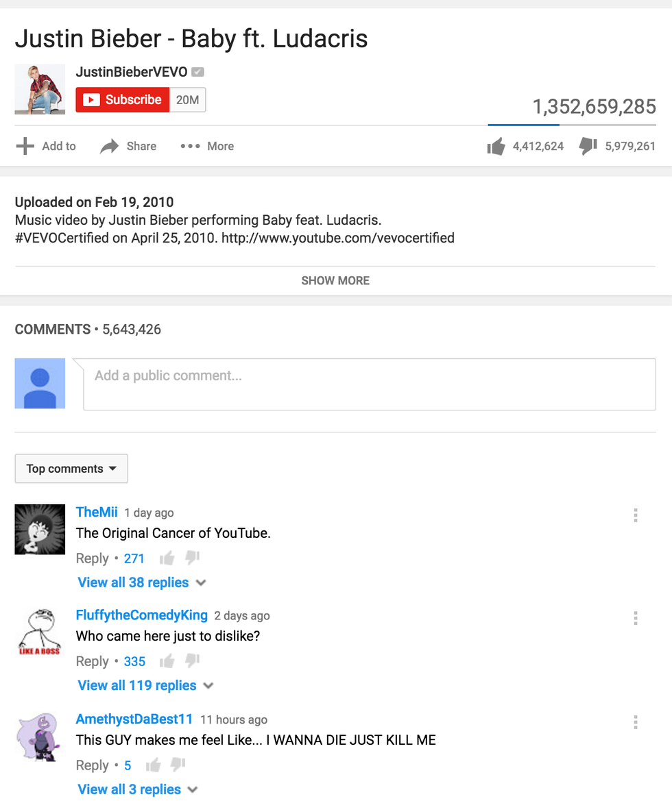Focus the Add a public comment field

tap(370, 384)
